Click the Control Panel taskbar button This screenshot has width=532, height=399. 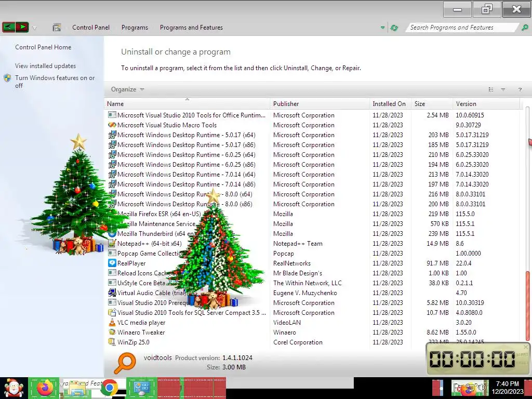[141, 388]
